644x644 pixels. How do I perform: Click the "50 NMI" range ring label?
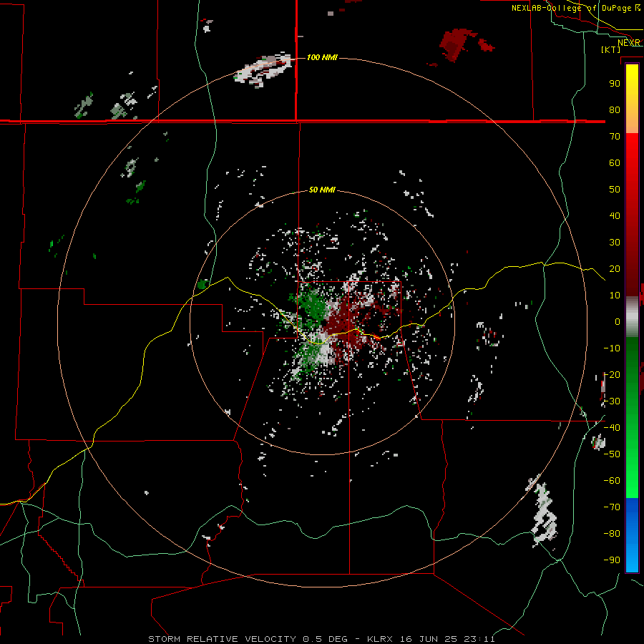pyautogui.click(x=322, y=190)
